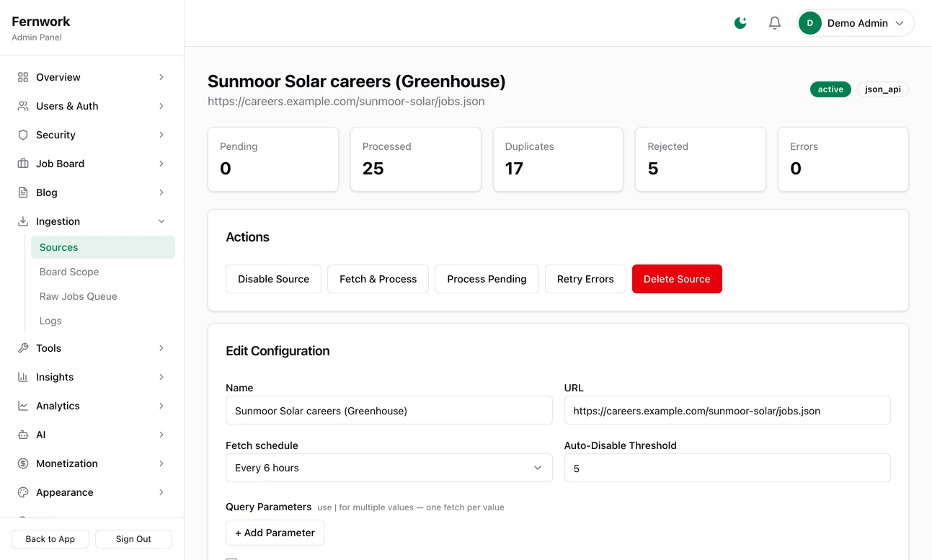Click the Back to App button
The height and width of the screenshot is (560, 932).
tap(50, 539)
